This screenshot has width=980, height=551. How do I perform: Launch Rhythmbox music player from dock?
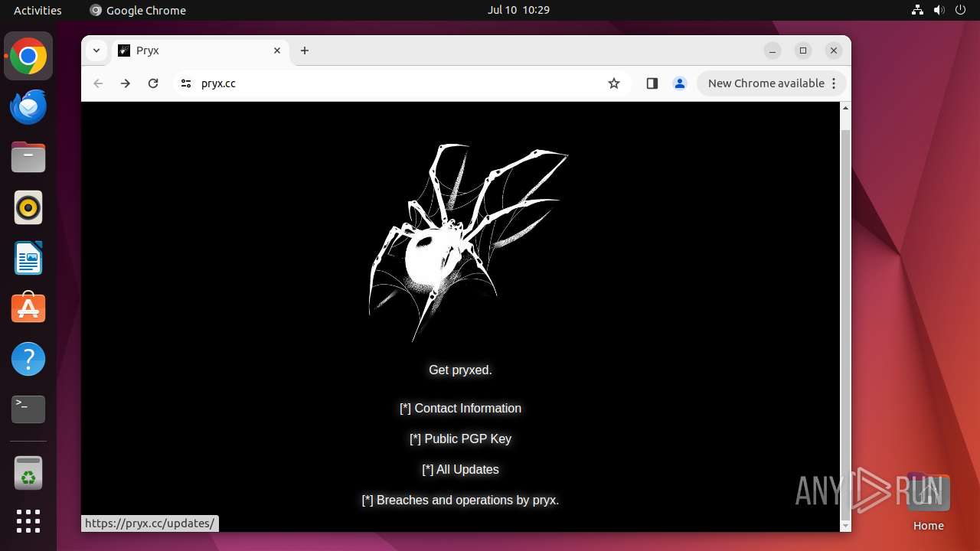pyautogui.click(x=28, y=208)
